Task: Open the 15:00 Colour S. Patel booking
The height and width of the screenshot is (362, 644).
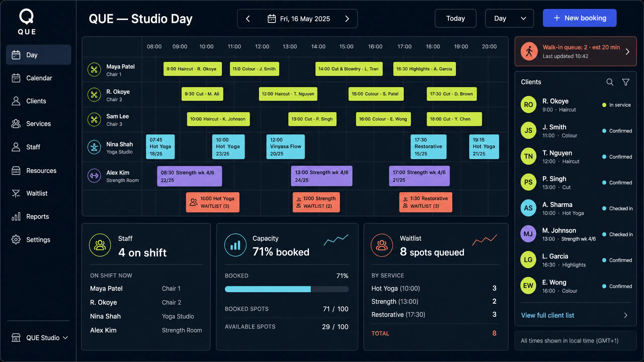Action: click(376, 94)
